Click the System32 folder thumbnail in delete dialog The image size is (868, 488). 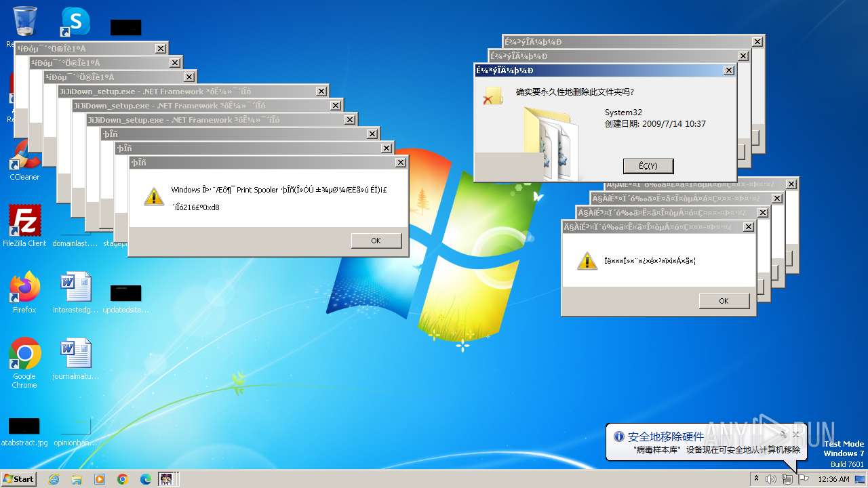[x=551, y=143]
